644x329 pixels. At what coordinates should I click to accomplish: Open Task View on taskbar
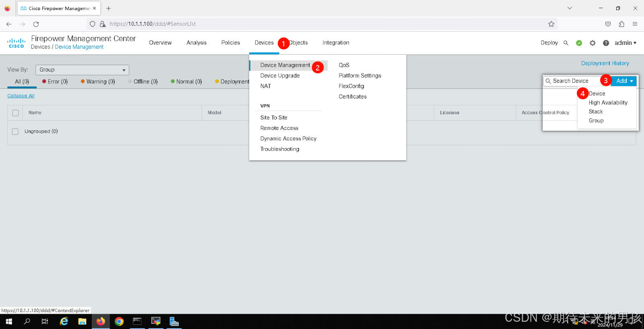(x=45, y=321)
